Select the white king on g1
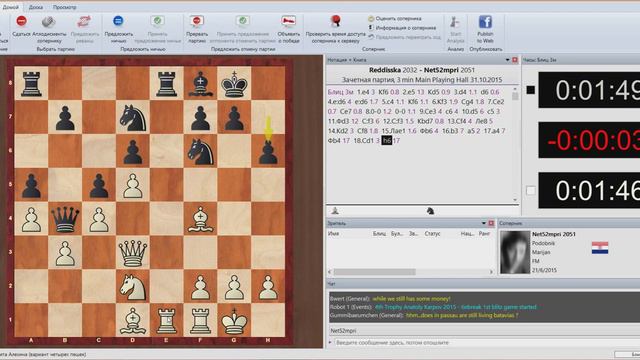The height and width of the screenshot is (360, 640). pyautogui.click(x=234, y=320)
